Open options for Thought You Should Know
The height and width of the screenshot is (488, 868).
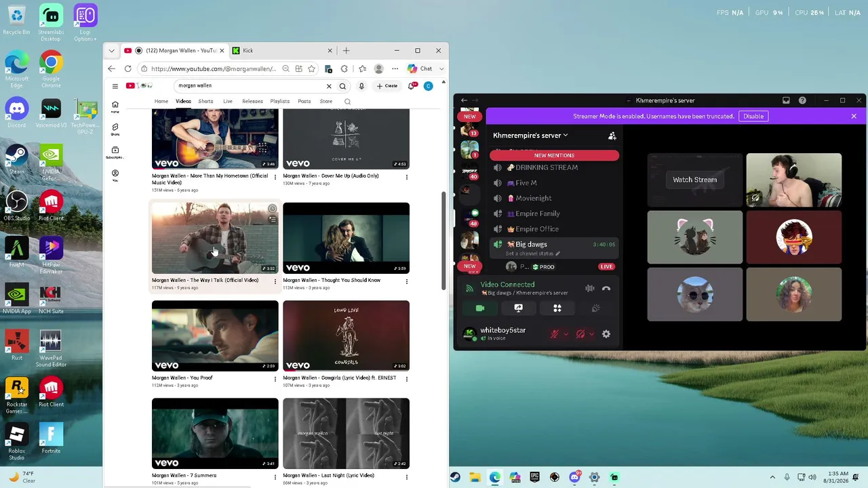click(x=406, y=281)
